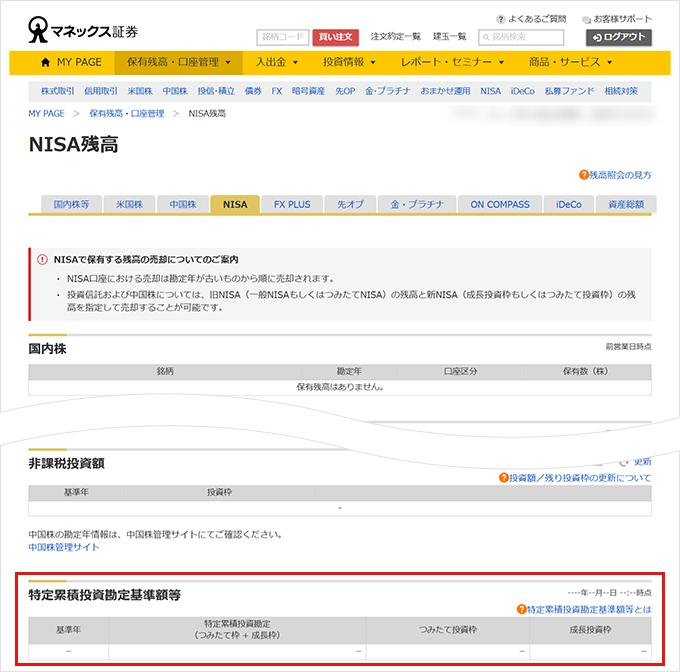Click MY PAGE breadcrumb link

tap(46, 114)
